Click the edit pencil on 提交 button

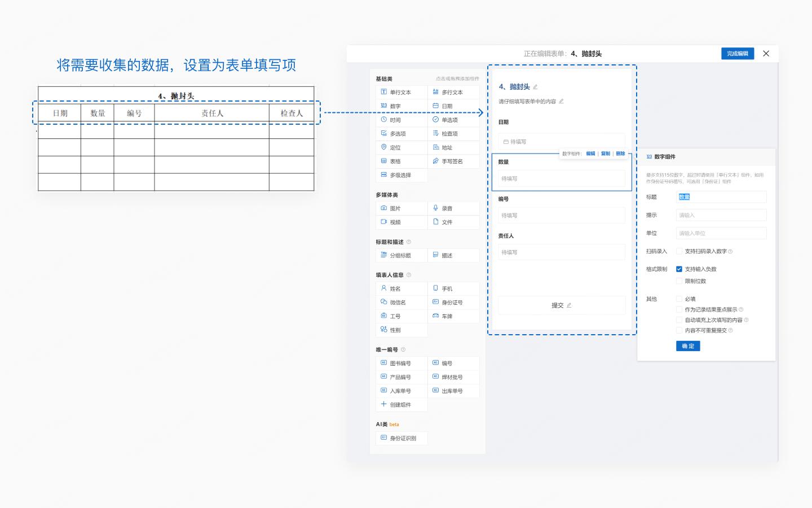pyautogui.click(x=569, y=305)
